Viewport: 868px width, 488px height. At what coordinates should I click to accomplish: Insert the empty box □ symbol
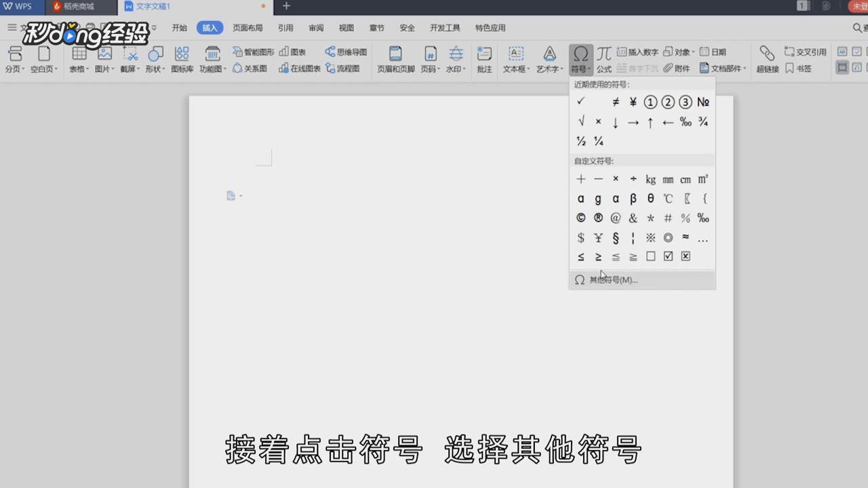[650, 256]
